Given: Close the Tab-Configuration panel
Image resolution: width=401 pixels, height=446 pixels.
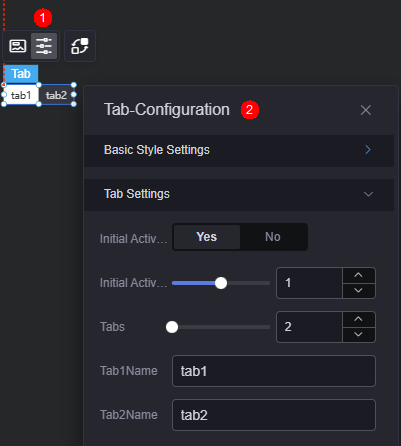Looking at the screenshot, I should click(x=366, y=110).
